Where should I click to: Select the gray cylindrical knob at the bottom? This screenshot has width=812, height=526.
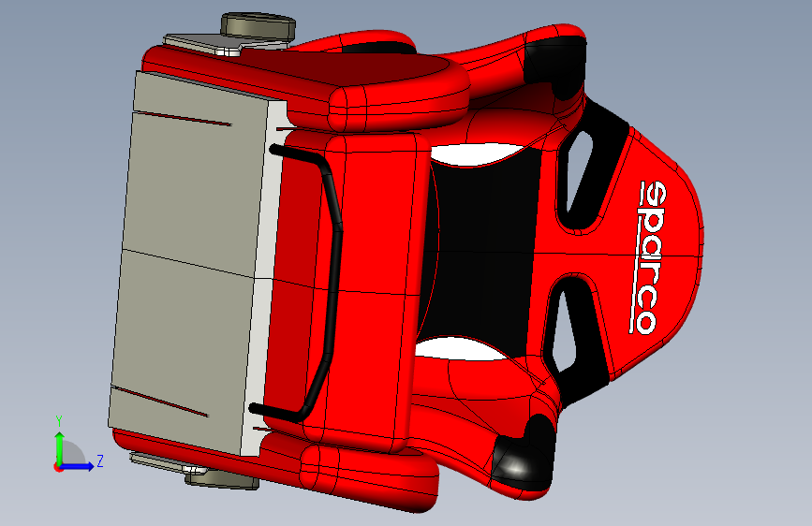pyautogui.click(x=223, y=480)
